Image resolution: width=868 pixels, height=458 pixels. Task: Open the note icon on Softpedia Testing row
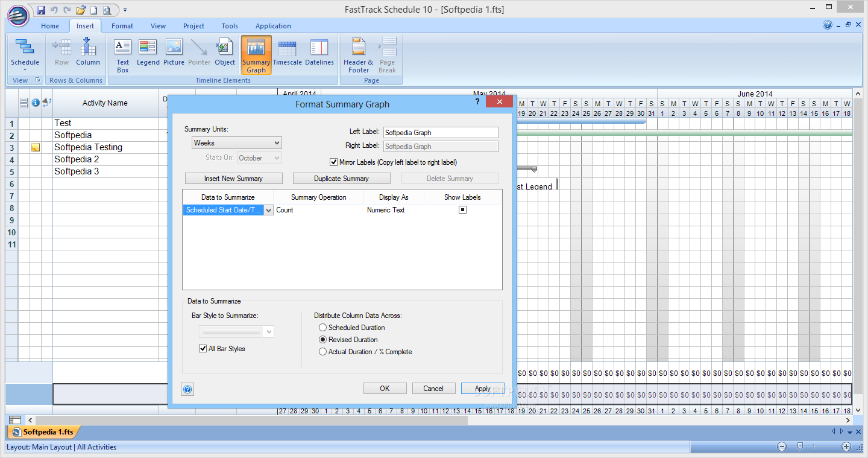(x=36, y=147)
